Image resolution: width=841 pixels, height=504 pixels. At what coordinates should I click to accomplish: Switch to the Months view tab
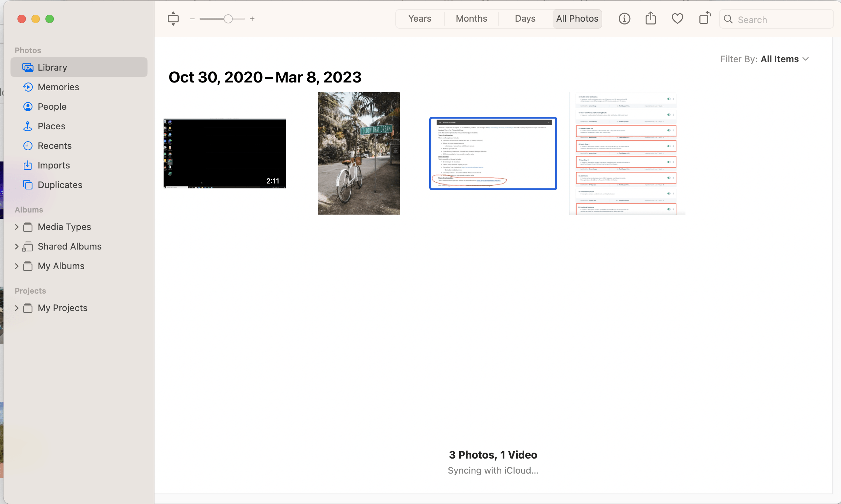pos(471,19)
